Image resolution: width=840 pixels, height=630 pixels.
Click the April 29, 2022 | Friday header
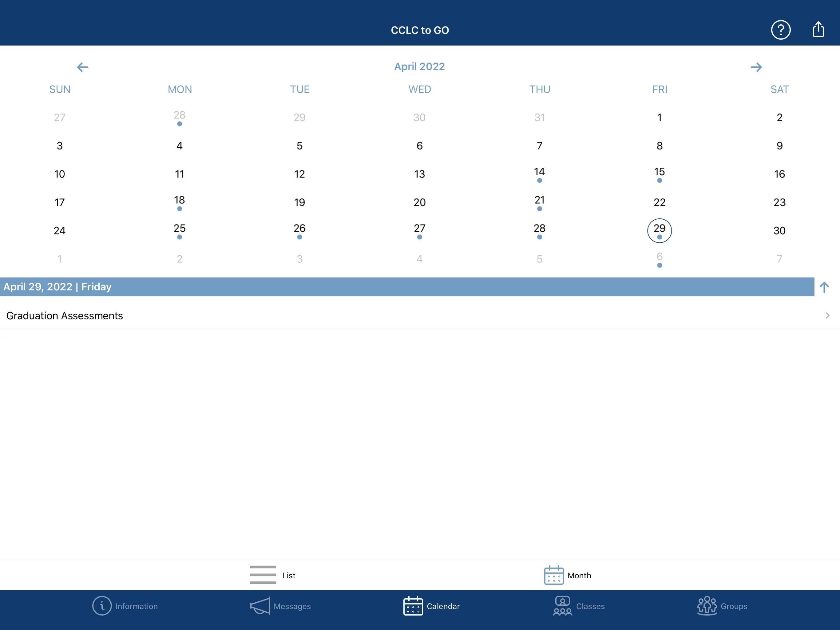pos(407,287)
